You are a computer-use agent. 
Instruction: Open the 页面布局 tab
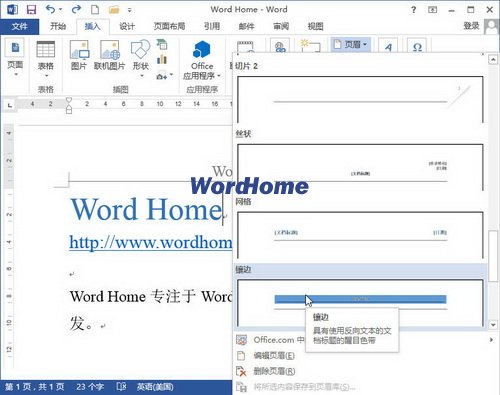click(x=169, y=26)
